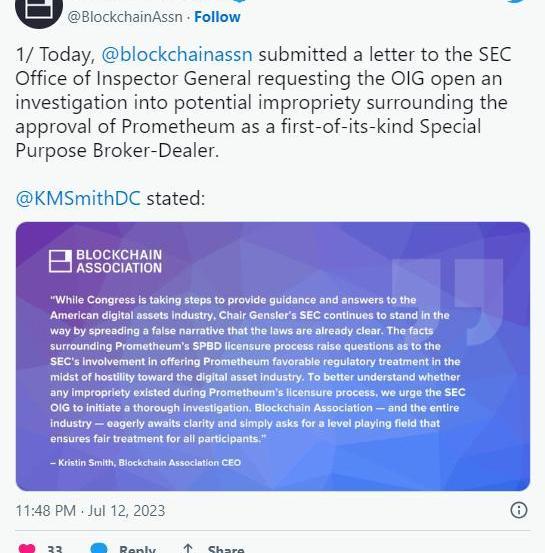Click the 33 likes count
545x553 pixels.
pos(55,549)
